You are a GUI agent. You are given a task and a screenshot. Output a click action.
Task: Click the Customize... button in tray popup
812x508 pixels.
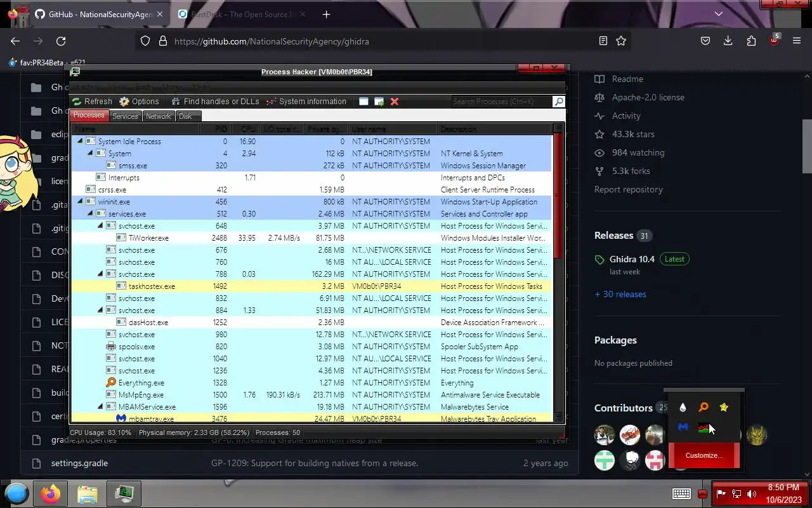tap(704, 455)
